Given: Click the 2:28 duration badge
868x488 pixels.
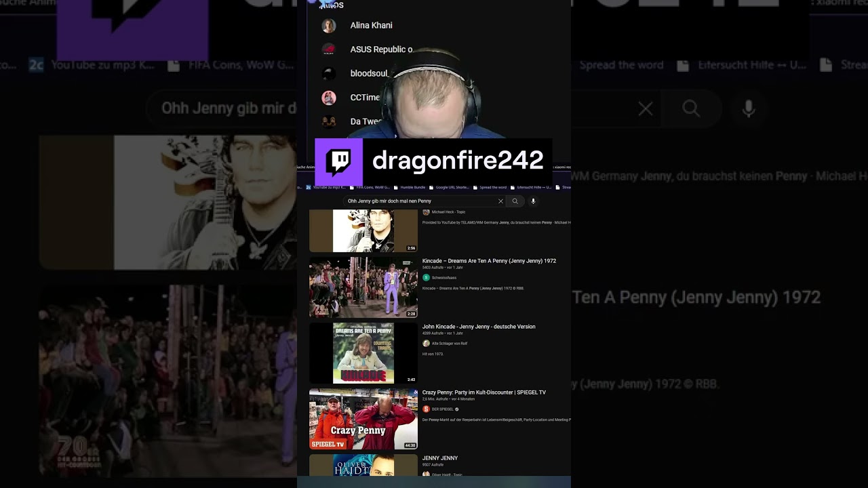Looking at the screenshot, I should coord(411,314).
